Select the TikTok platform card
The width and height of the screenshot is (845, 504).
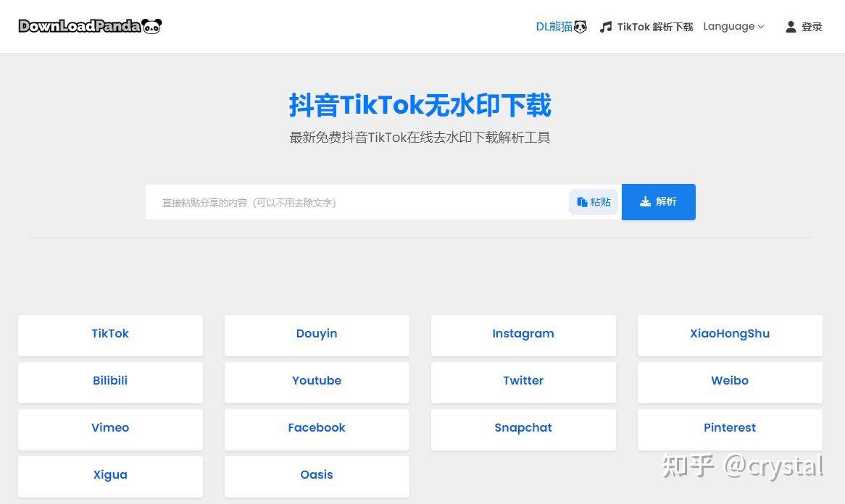[110, 335]
